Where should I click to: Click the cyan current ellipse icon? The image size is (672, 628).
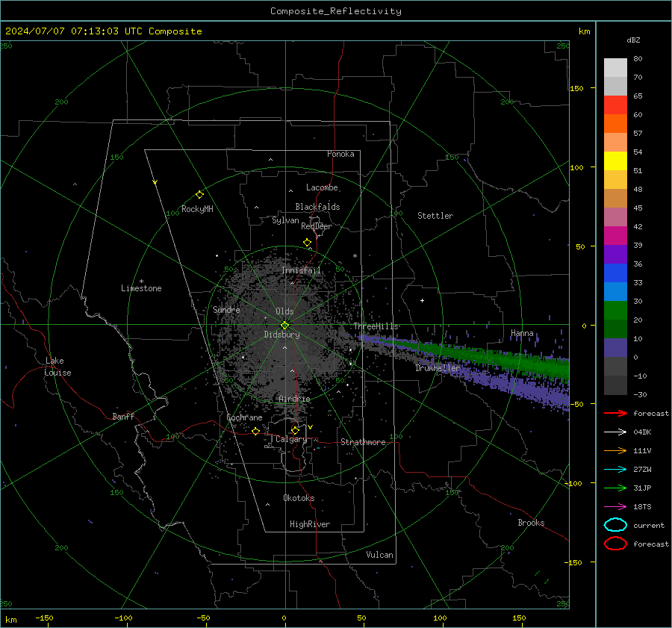615,525
